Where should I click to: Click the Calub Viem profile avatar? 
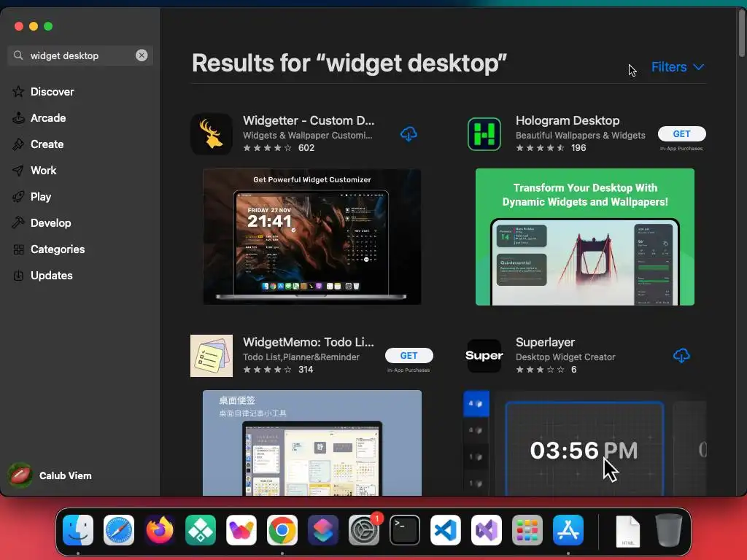click(x=20, y=475)
